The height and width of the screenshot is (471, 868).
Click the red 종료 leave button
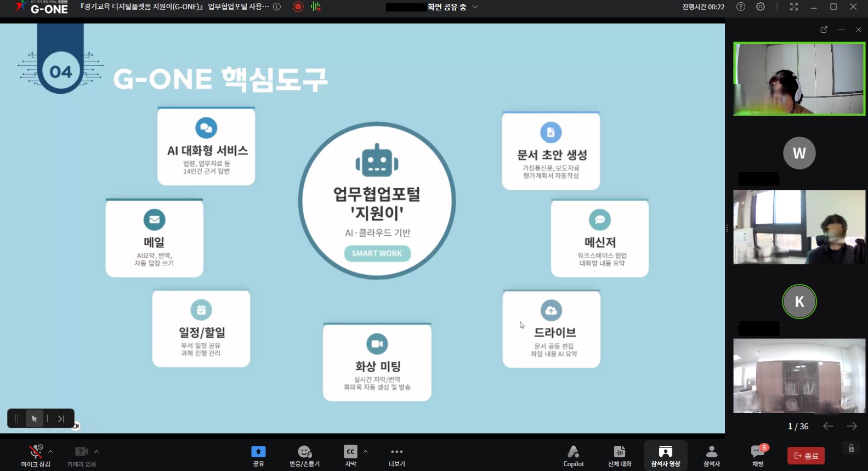point(805,456)
